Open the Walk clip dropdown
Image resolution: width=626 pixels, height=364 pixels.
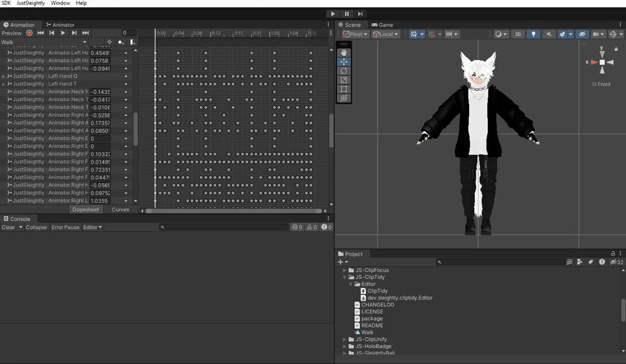(44, 42)
